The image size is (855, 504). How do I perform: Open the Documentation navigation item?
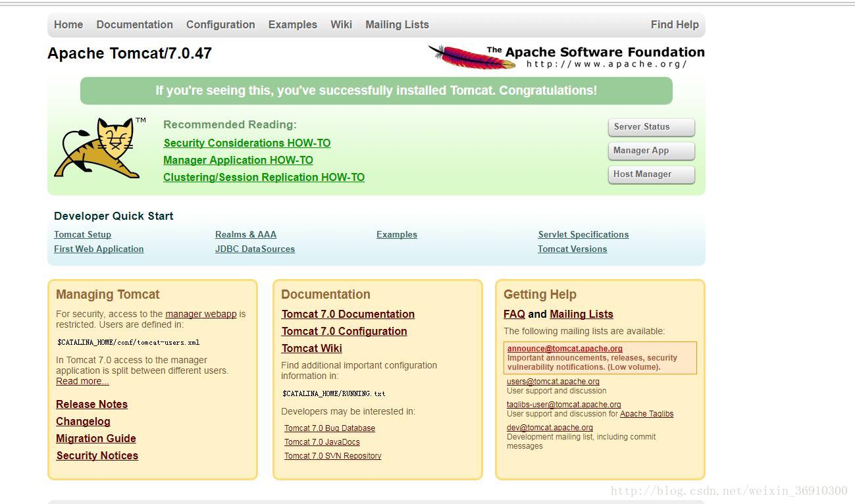[x=134, y=24]
